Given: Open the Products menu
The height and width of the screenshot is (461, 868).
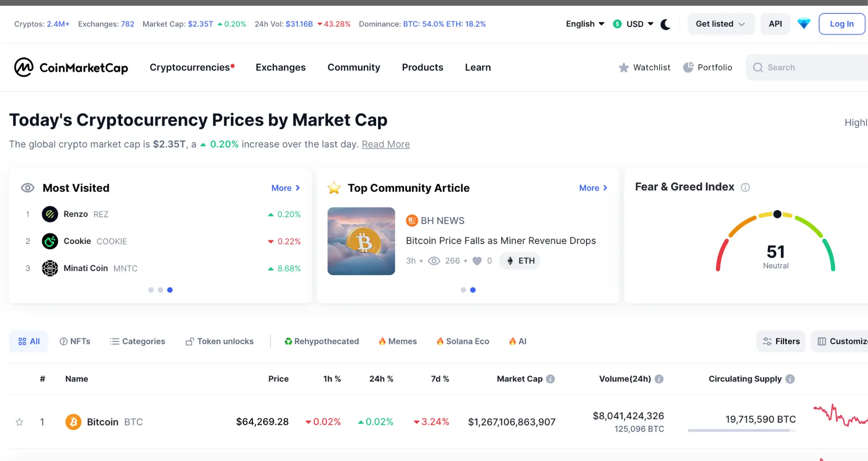Looking at the screenshot, I should [422, 67].
